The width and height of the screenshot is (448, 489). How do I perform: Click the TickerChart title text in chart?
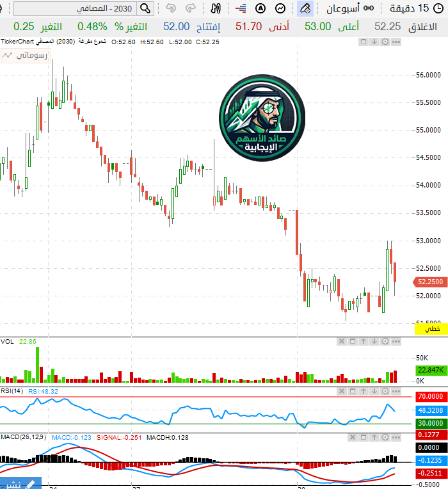tap(17, 42)
